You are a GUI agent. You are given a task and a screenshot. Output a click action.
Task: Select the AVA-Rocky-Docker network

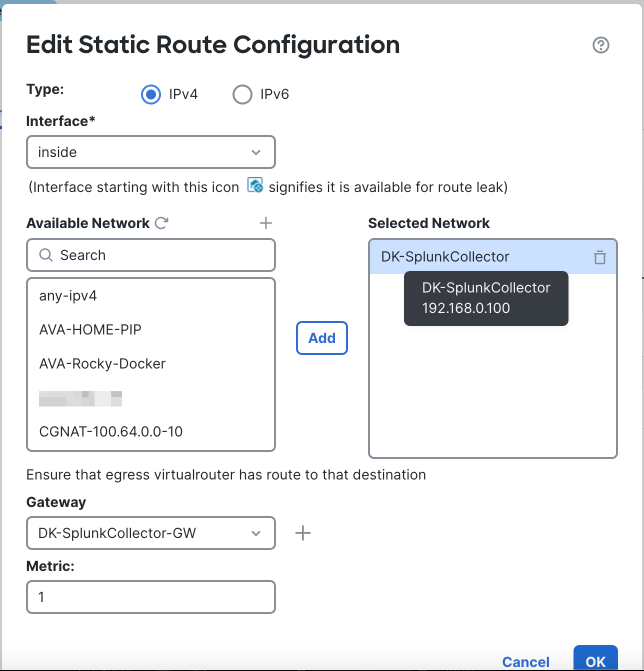[x=102, y=363]
